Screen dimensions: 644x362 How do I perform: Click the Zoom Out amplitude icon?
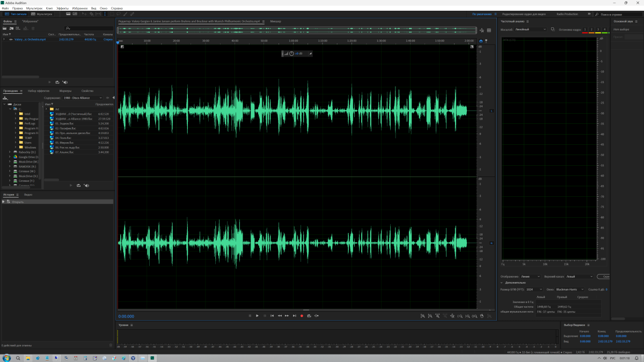pyautogui.click(x=430, y=316)
